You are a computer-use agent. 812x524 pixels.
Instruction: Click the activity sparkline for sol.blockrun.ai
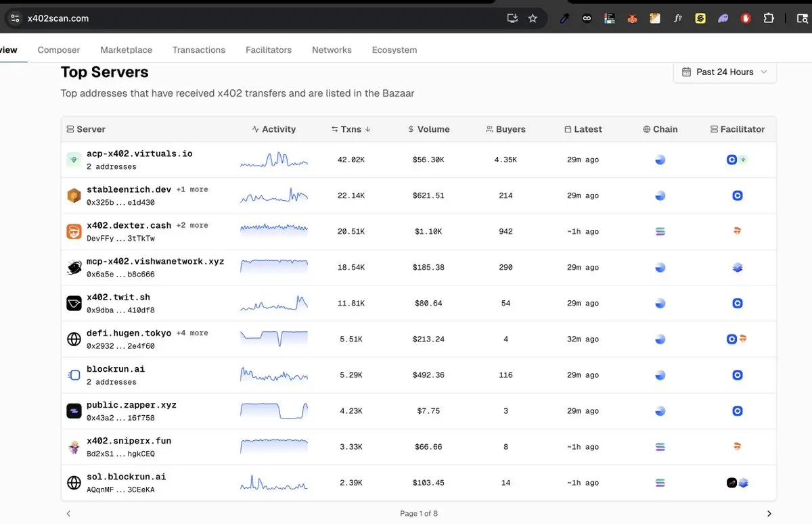pyautogui.click(x=273, y=483)
